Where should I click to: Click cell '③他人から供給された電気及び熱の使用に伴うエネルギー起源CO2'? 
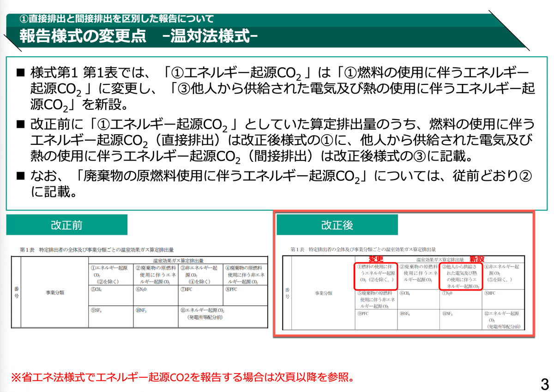460,276
